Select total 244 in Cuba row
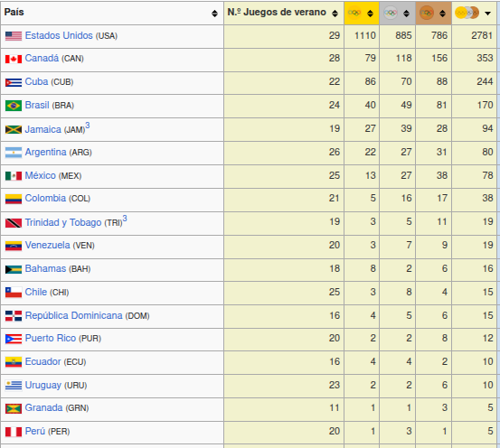The height and width of the screenshot is (448, 500). point(485,81)
